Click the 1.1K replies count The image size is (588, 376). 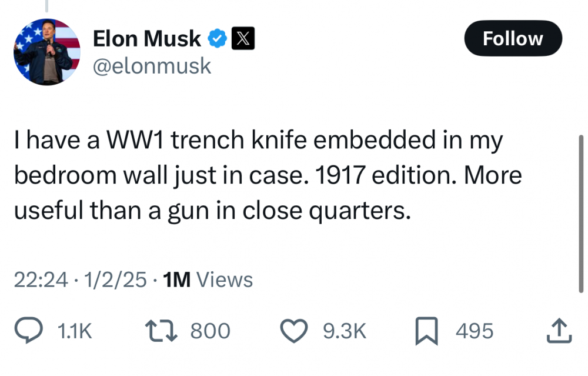[75, 331]
